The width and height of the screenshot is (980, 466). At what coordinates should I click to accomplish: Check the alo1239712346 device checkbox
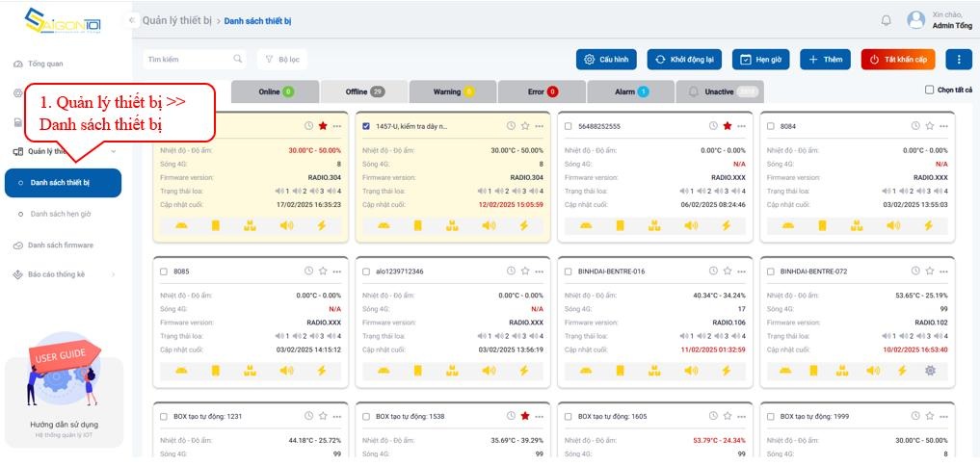pos(366,272)
